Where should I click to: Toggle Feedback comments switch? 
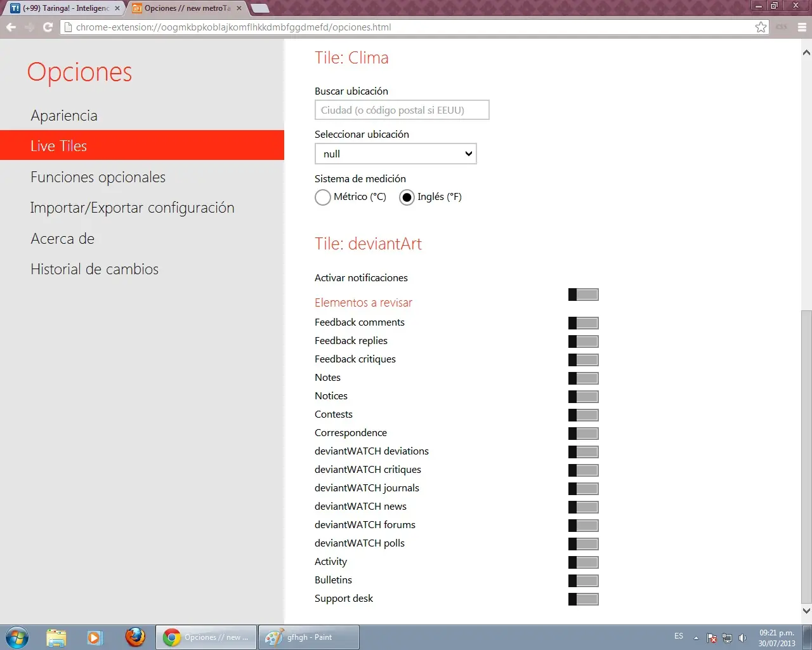(x=584, y=323)
